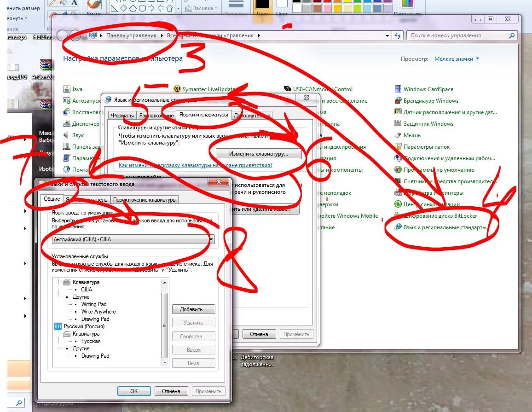This screenshot has height=412, width=532.
Task: Select the США keyboard entry
Action: (87, 290)
